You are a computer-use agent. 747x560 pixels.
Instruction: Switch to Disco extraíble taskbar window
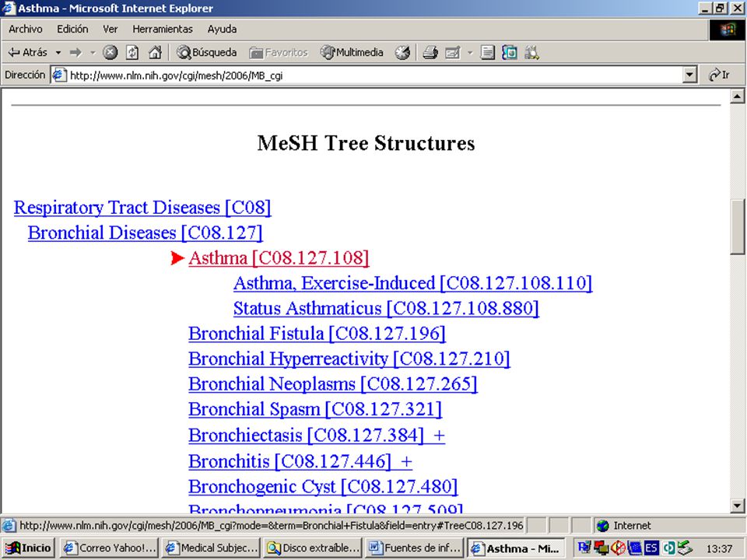314,548
